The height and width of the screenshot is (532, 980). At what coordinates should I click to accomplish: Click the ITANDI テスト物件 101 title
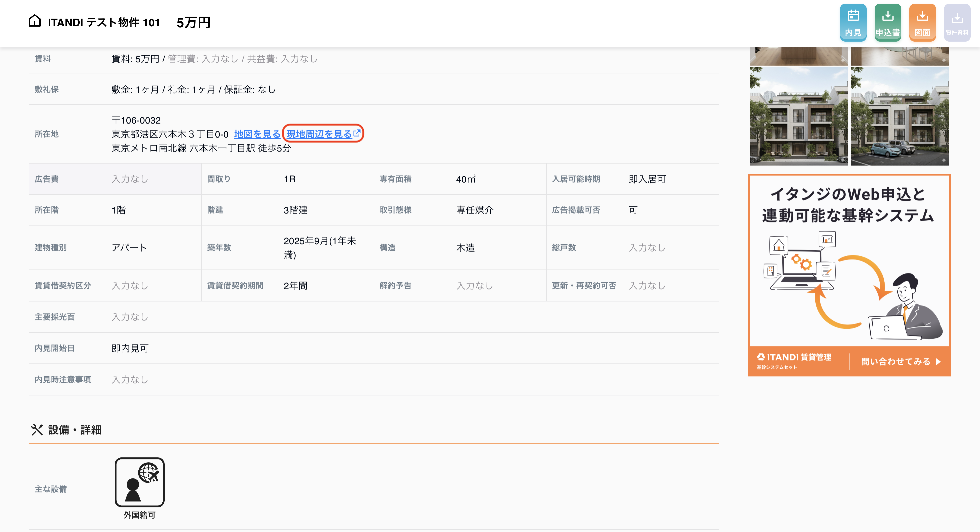click(104, 22)
